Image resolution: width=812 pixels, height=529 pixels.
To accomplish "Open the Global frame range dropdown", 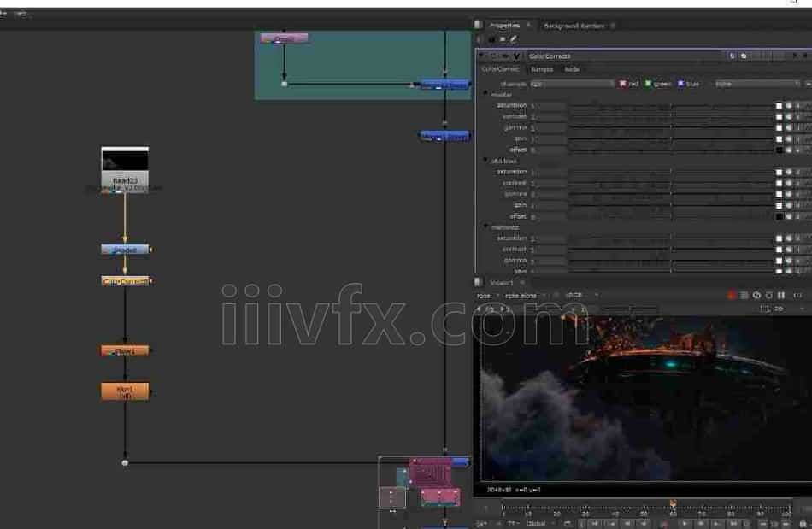I will tap(539, 524).
